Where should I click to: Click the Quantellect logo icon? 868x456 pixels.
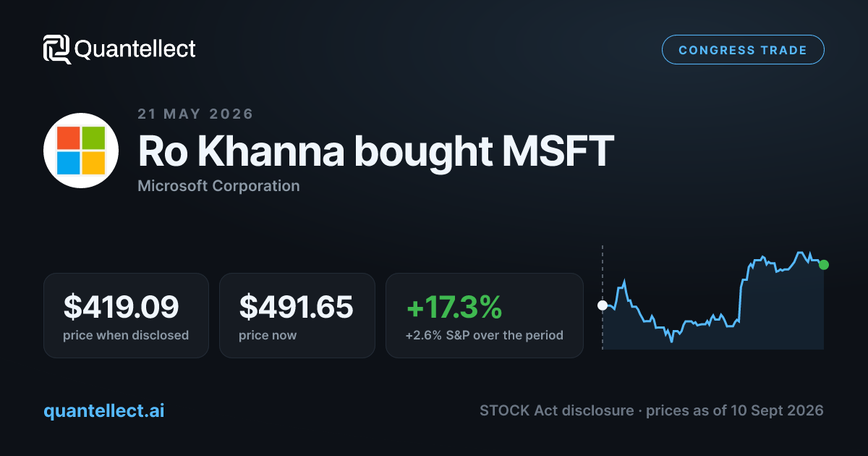[x=57, y=49]
